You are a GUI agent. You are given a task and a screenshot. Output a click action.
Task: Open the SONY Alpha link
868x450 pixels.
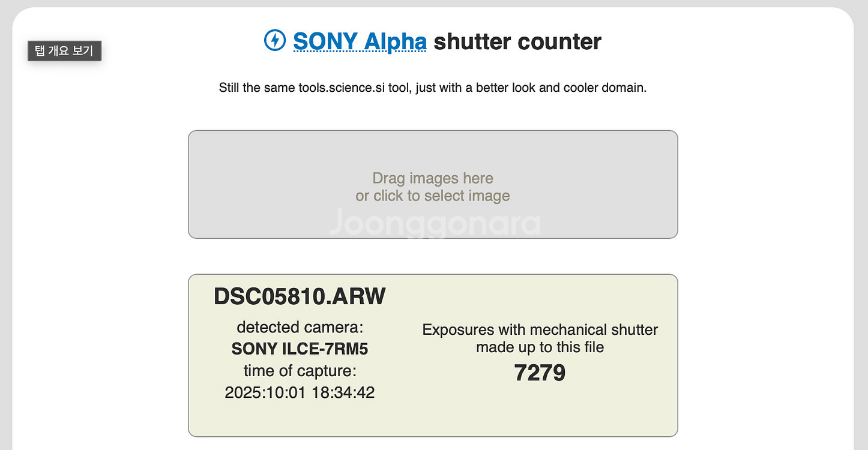coord(360,41)
